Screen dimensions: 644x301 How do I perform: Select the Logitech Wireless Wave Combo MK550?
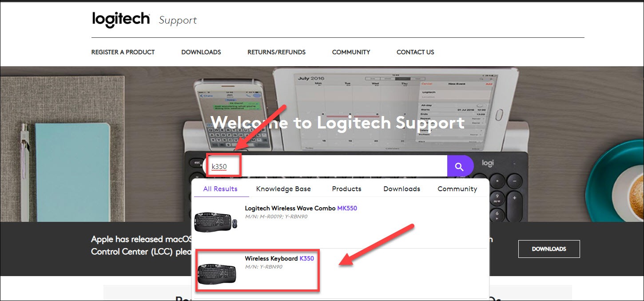[300, 208]
